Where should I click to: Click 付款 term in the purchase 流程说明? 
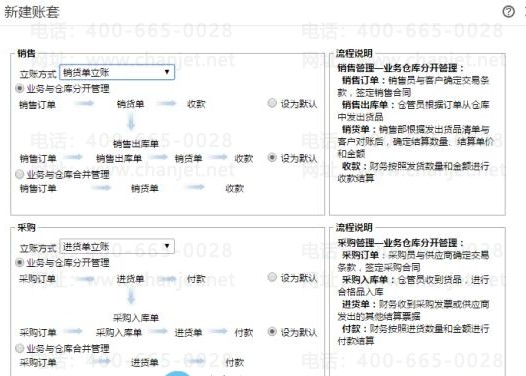pyautogui.click(x=351, y=329)
